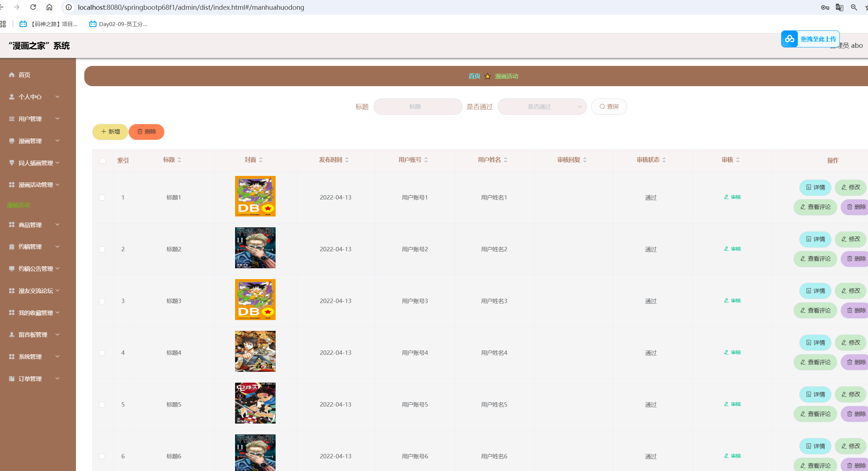Open 详情 for row 标题1
This screenshot has height=471, width=868.
click(816, 188)
